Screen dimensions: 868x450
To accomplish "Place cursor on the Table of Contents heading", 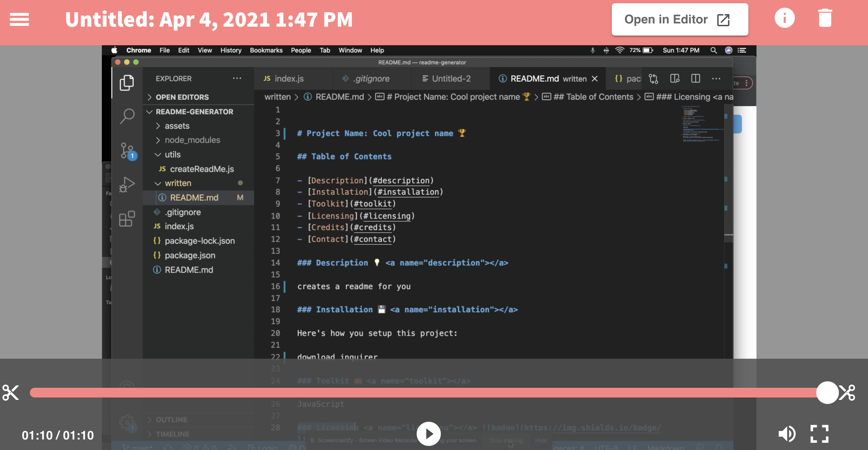I will 344,157.
